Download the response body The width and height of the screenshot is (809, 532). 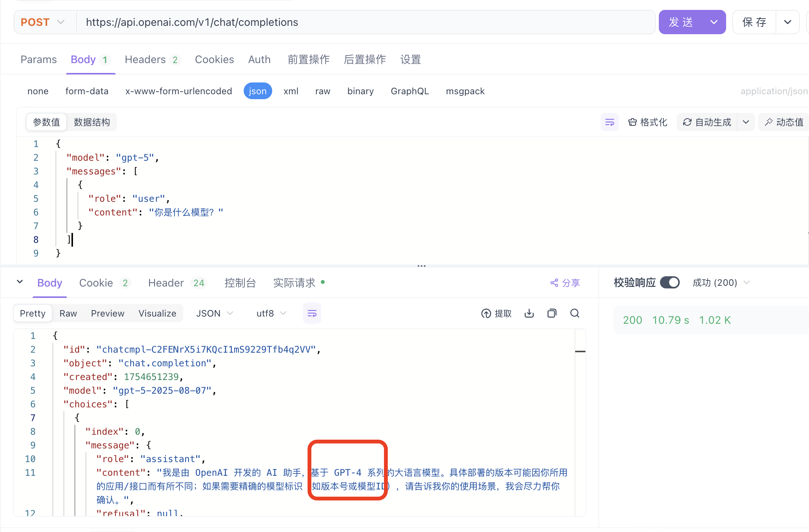click(529, 313)
